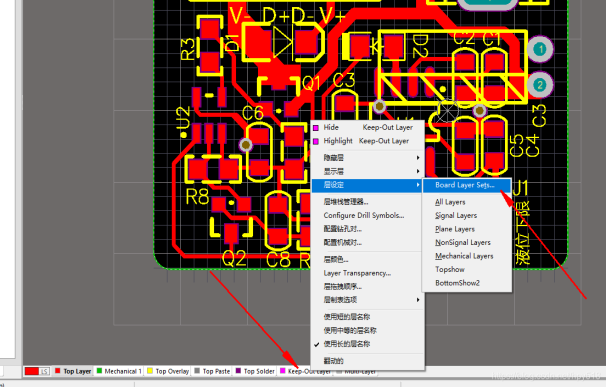Screen dimensions: 606x387
Task: Select the Mechanical 1 layer tab
Action: 119,371
